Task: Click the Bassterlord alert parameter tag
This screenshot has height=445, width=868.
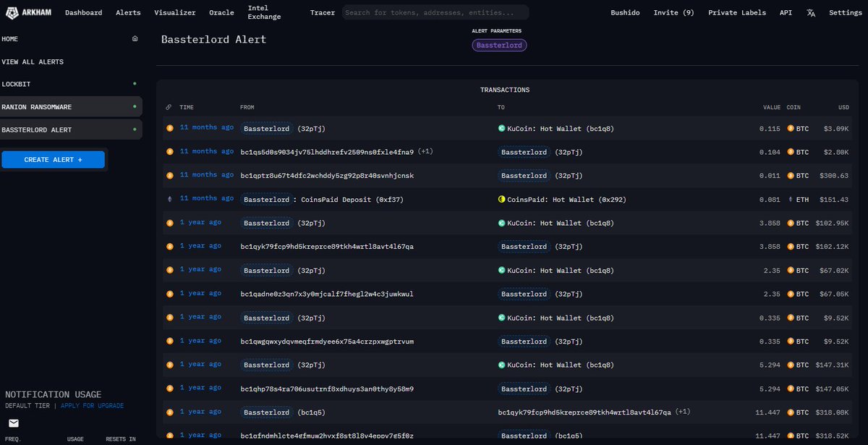Action: coord(499,45)
